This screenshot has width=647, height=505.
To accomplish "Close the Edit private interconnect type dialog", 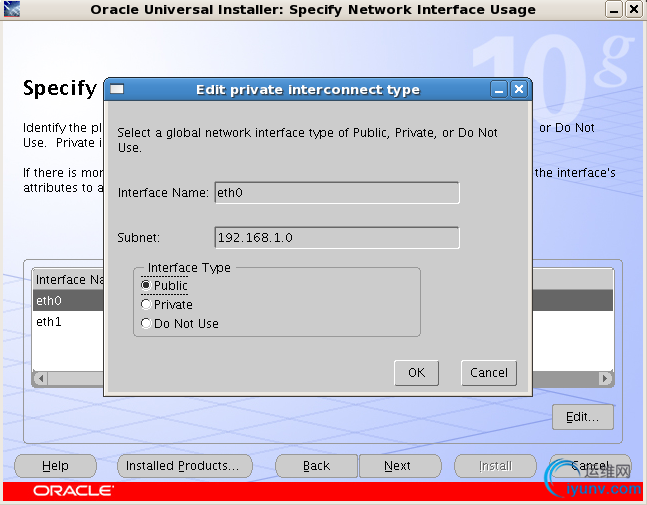I will pos(519,89).
